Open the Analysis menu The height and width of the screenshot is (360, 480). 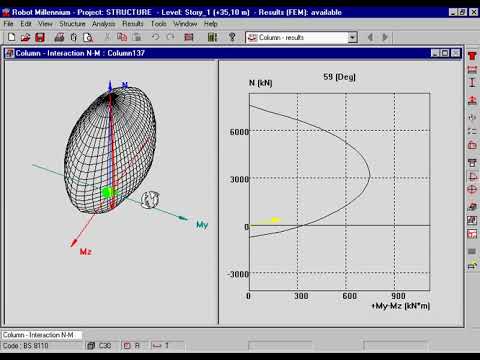coord(104,24)
